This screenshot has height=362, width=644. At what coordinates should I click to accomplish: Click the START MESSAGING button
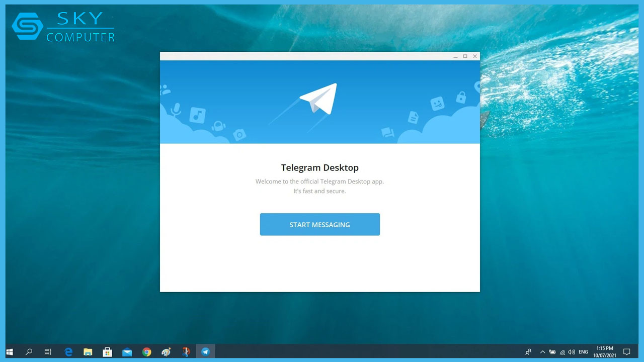pos(319,224)
